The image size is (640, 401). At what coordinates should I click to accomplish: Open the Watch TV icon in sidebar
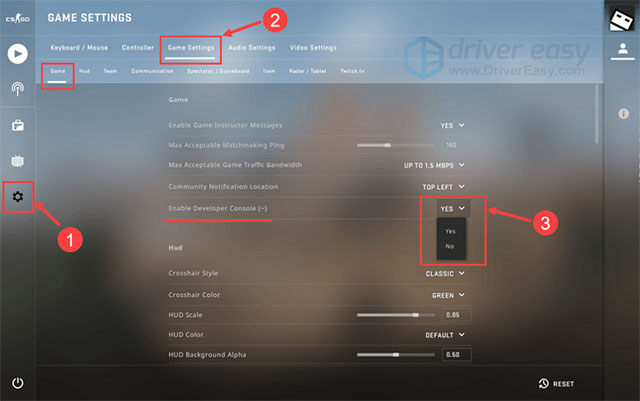pos(18,161)
